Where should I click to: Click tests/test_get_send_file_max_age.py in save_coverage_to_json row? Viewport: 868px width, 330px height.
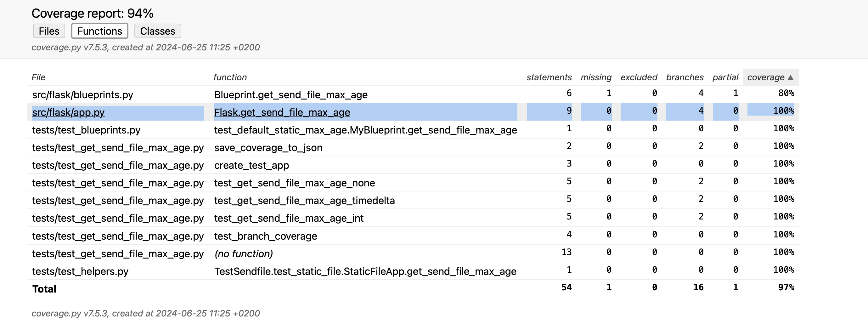118,148
